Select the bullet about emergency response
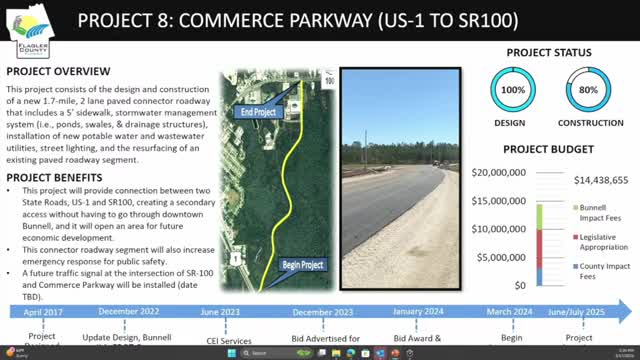The image size is (640, 360). (118, 256)
